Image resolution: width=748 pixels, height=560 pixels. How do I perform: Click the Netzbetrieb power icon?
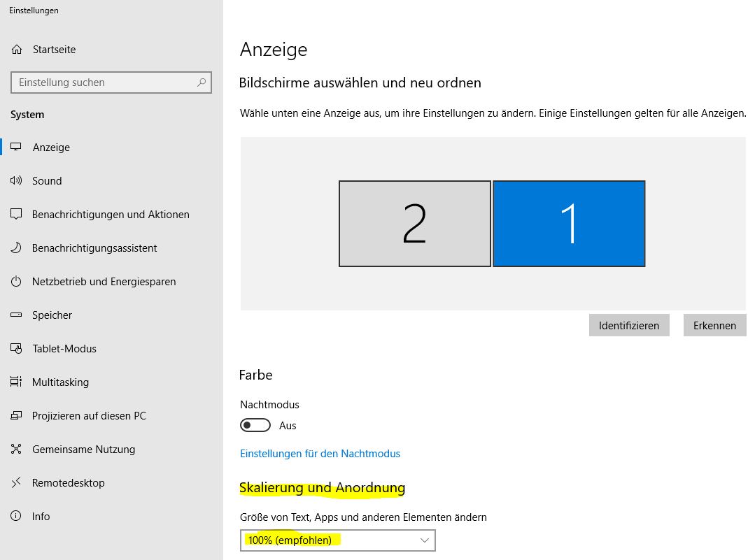pos(17,282)
